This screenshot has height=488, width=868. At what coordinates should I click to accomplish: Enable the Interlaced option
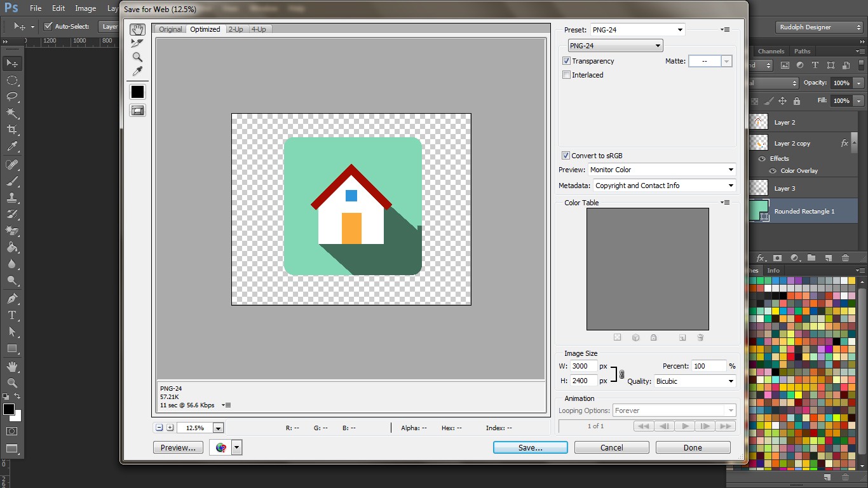(x=566, y=74)
